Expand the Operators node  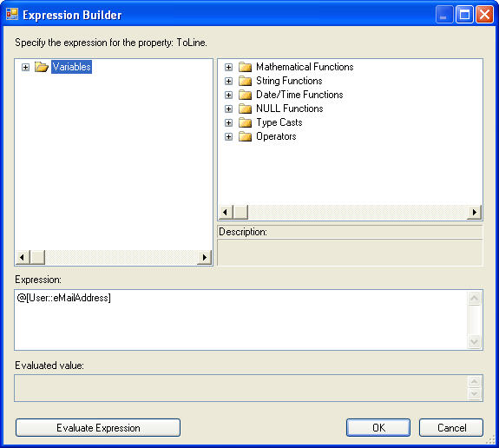tap(228, 136)
